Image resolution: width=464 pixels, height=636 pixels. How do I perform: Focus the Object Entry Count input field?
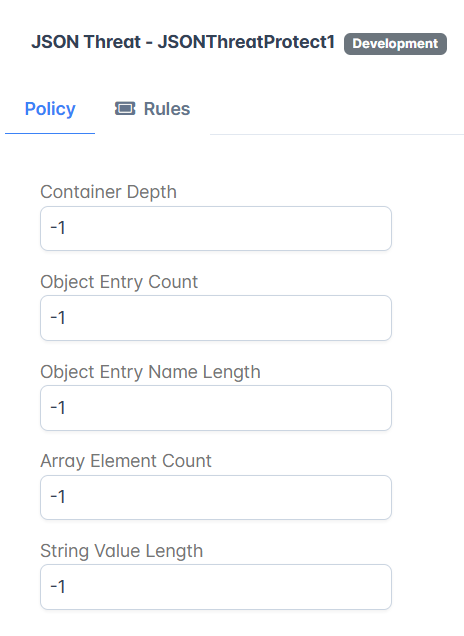[x=216, y=318]
